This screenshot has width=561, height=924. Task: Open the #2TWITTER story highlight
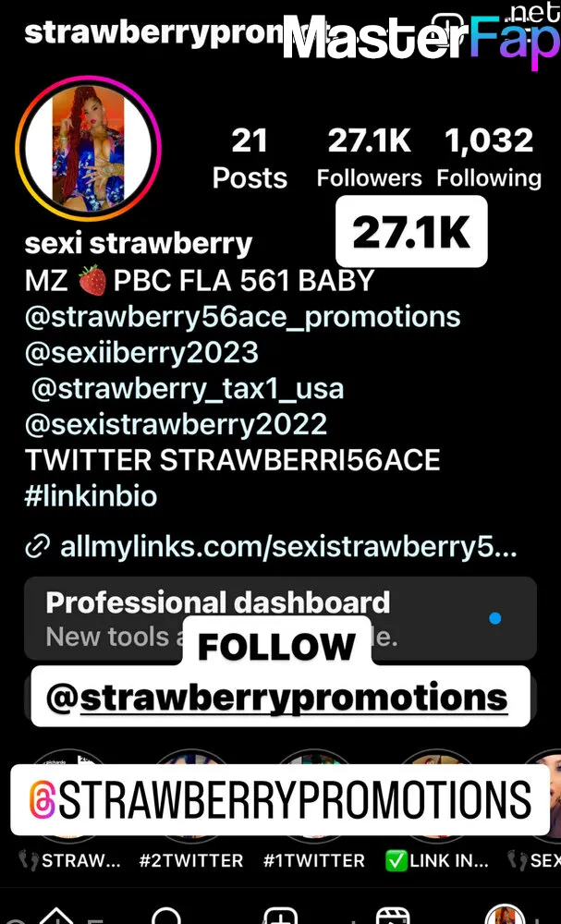[x=191, y=860]
